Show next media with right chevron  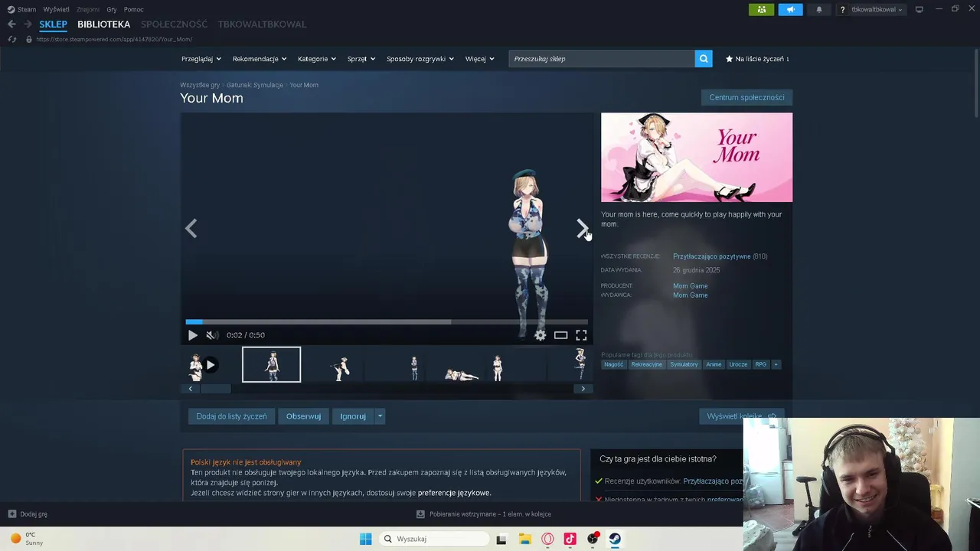click(582, 228)
